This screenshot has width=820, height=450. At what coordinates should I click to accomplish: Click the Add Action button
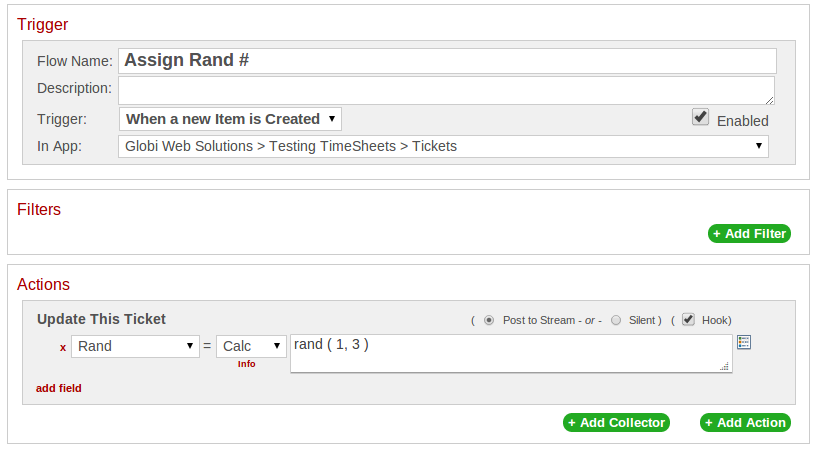[x=745, y=423]
